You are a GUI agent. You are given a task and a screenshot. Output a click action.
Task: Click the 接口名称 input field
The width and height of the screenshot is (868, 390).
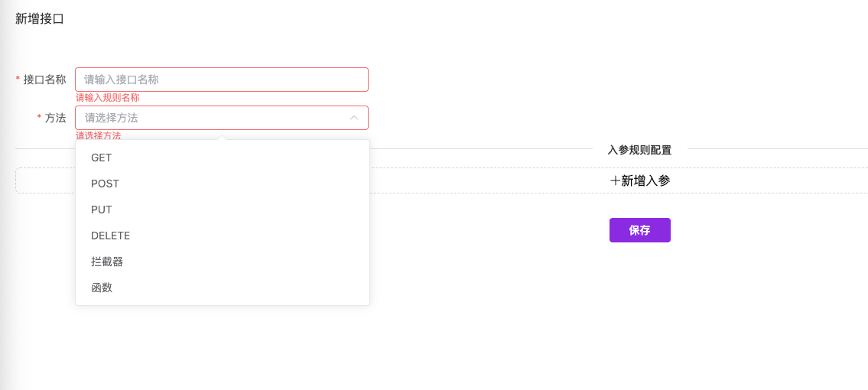click(x=222, y=80)
